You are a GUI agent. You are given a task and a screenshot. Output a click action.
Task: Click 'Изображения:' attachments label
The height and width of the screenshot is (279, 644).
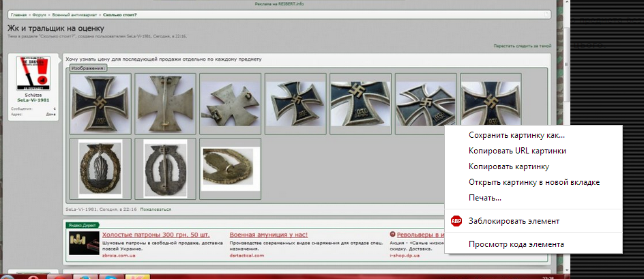click(x=88, y=68)
